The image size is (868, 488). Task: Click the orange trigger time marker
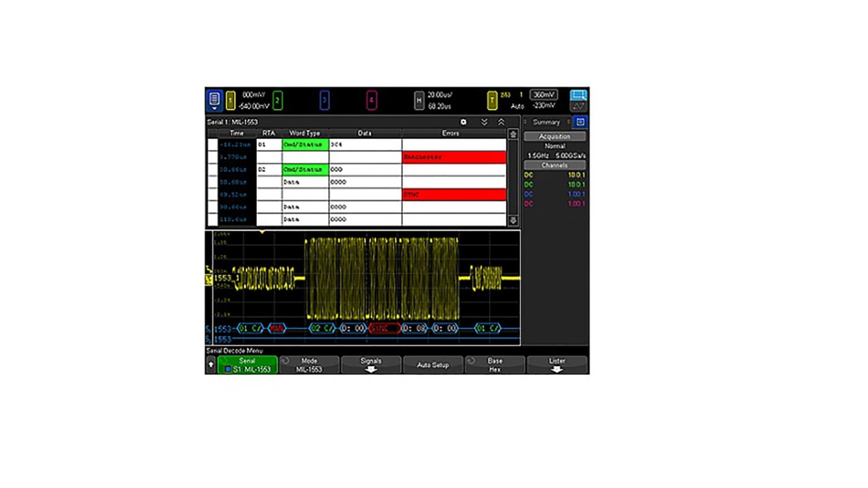point(263,232)
